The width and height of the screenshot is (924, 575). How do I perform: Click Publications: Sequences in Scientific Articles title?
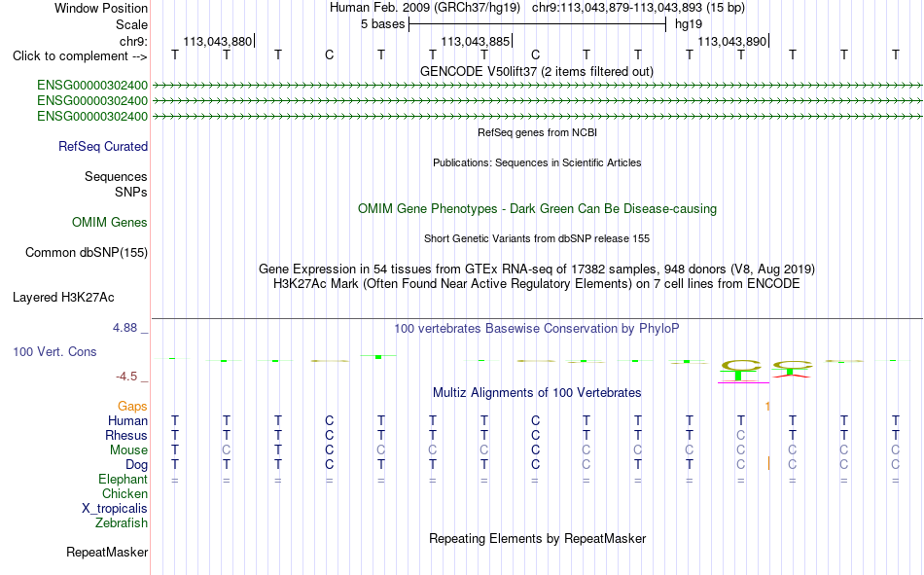[537, 162]
